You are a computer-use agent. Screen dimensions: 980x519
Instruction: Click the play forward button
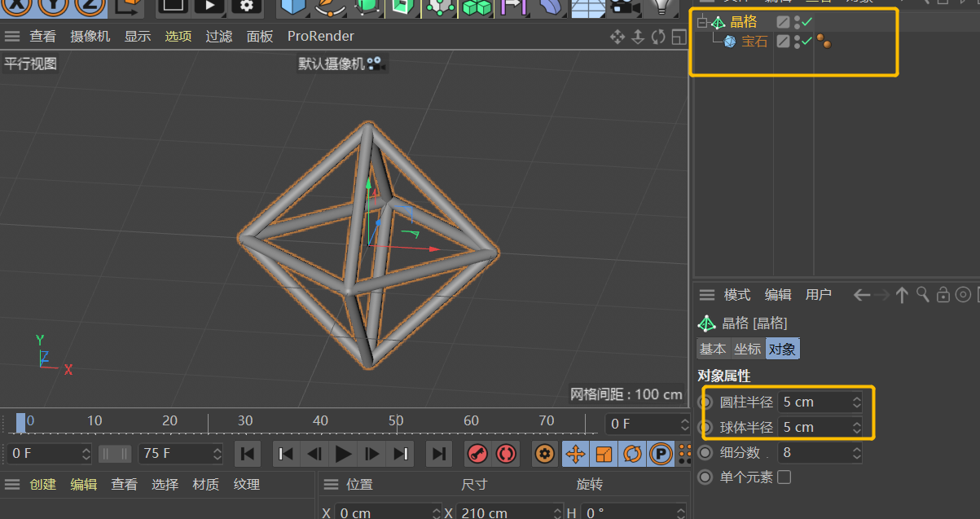343,454
